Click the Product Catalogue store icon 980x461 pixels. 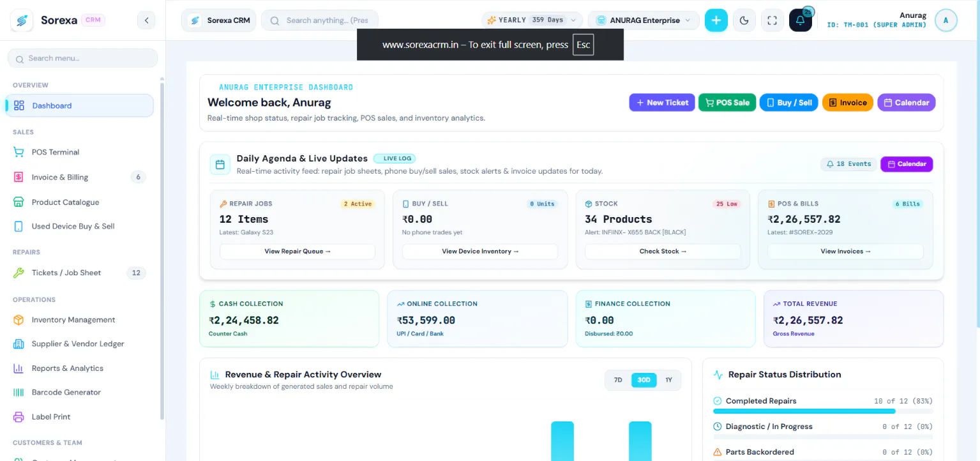point(19,202)
